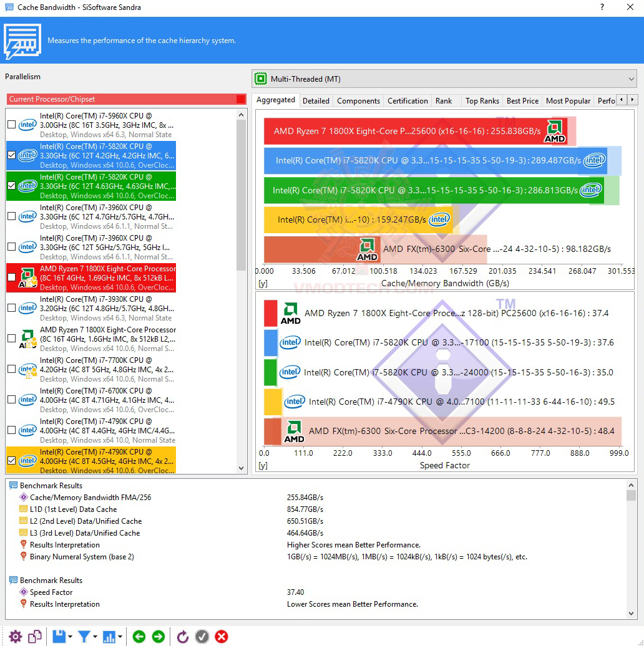
Task: Click the help question mark in title bar
Action: click(x=602, y=7)
